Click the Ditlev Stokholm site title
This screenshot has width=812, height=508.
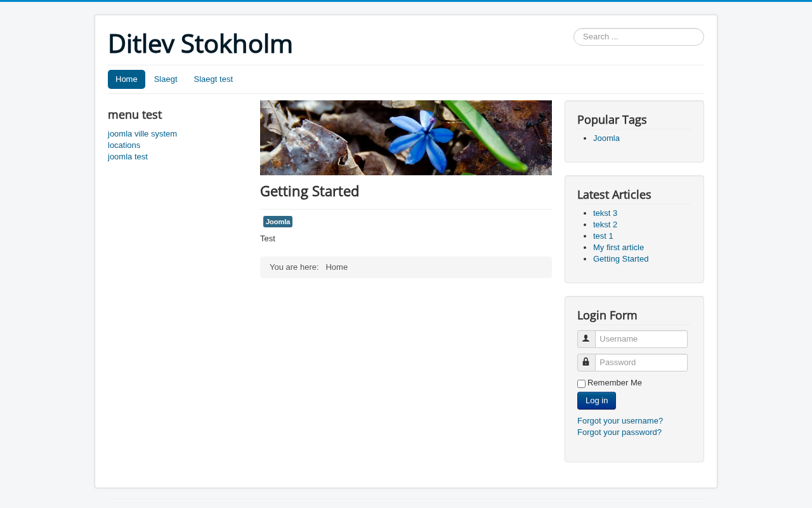click(200, 44)
